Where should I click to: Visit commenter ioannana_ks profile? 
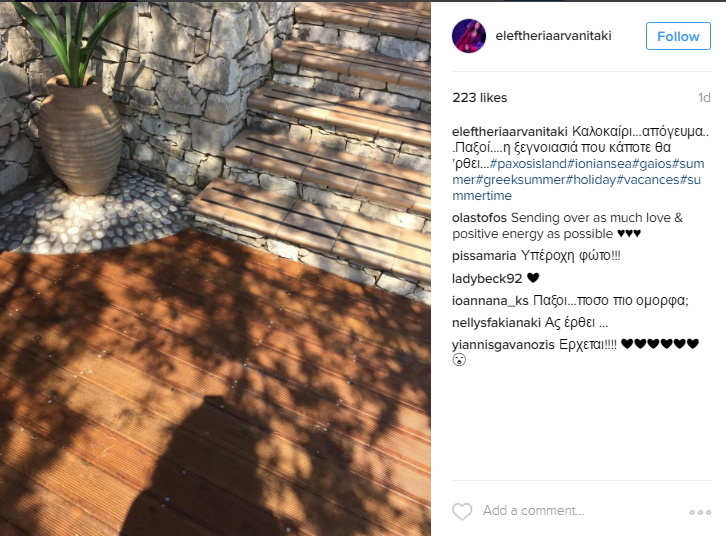[x=490, y=301]
